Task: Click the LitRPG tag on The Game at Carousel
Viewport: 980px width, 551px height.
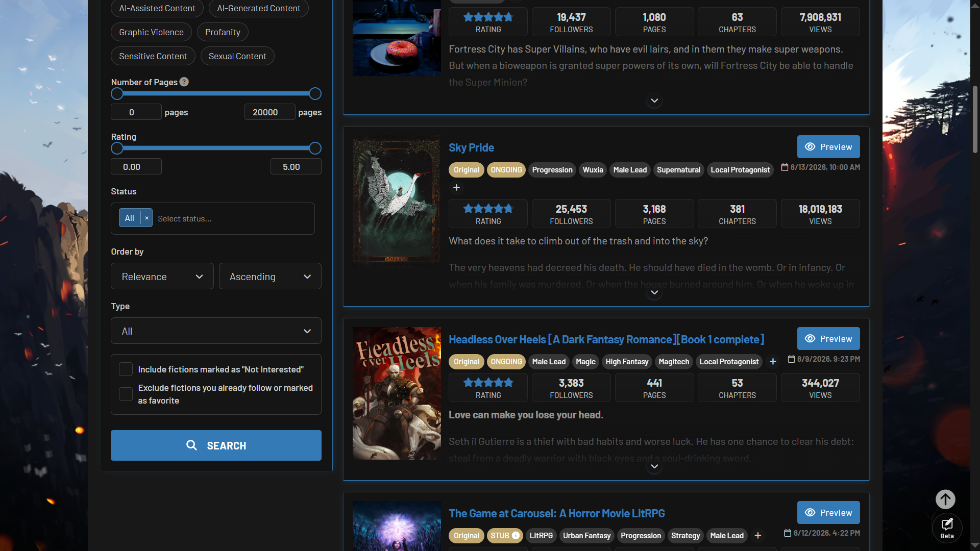Action: (x=541, y=536)
